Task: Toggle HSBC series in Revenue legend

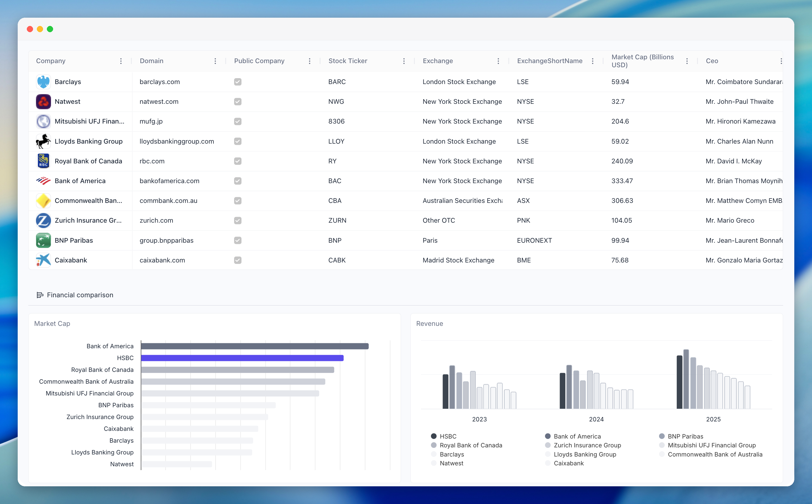Action: click(443, 436)
